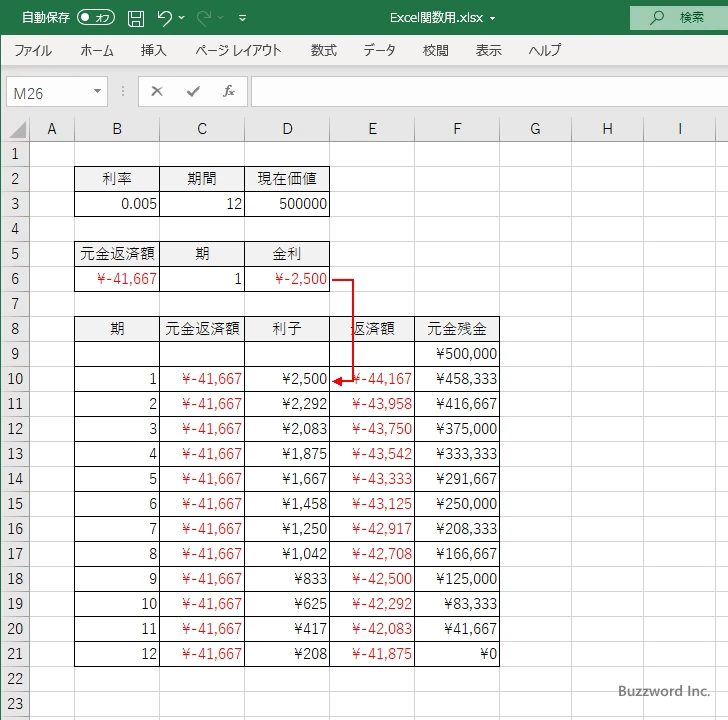Click into the formula bar input
The height and width of the screenshot is (720, 728).
(x=489, y=91)
